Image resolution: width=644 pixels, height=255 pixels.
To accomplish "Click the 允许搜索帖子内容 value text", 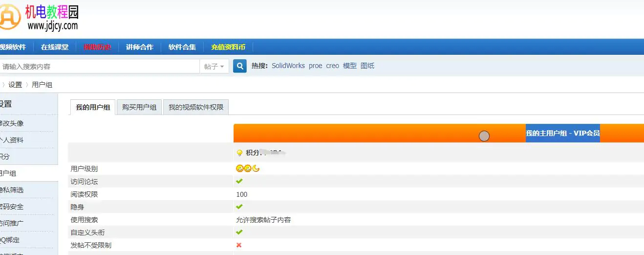I will tap(263, 220).
